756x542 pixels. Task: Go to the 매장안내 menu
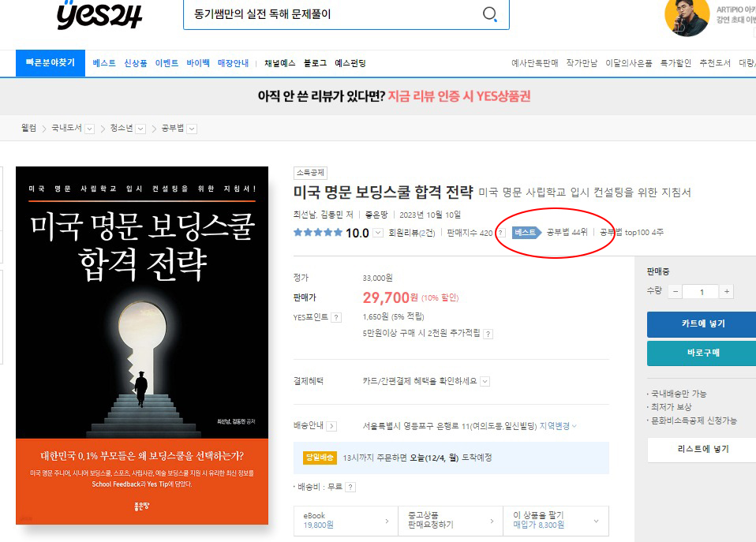pos(234,63)
